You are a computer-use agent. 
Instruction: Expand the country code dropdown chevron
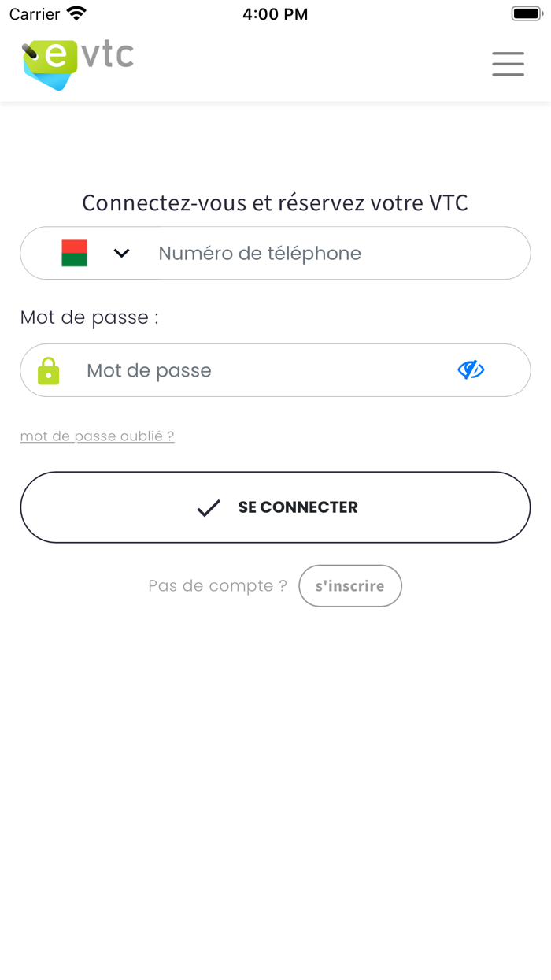[x=121, y=253]
